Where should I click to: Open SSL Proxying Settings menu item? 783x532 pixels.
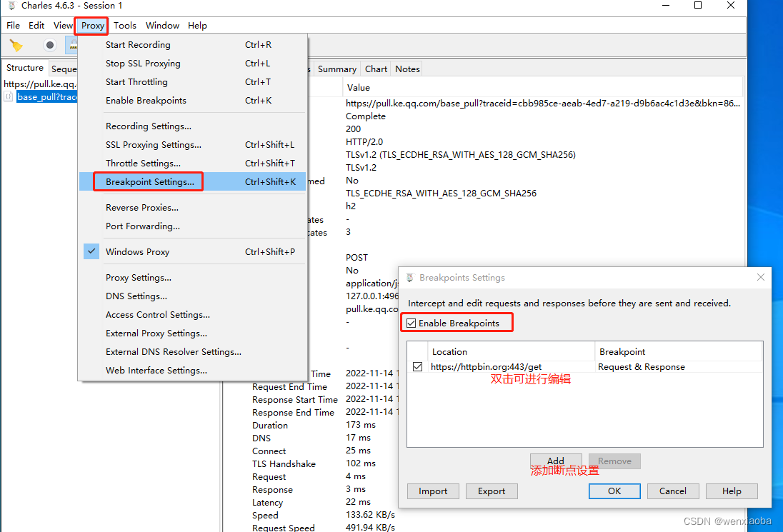(192, 145)
